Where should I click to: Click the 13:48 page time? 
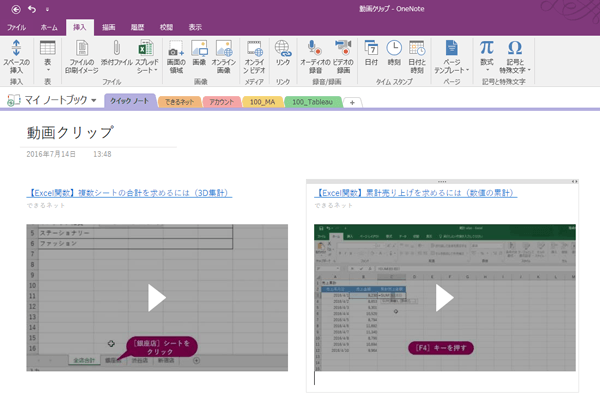102,154
